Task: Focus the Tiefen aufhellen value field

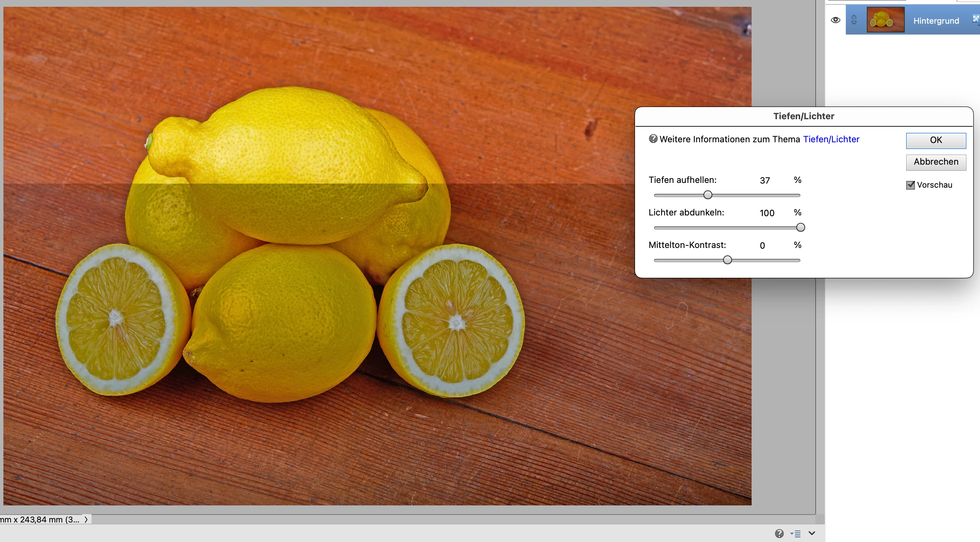Action: pyautogui.click(x=765, y=180)
